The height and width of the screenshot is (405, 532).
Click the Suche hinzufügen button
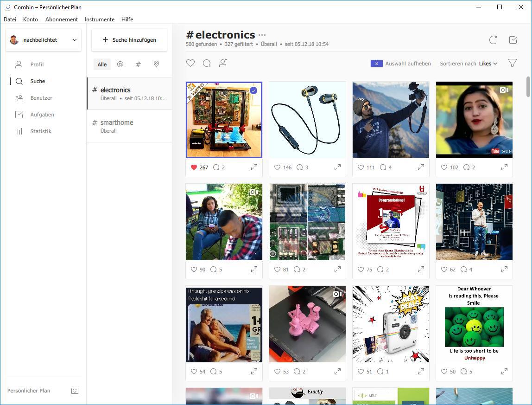point(129,40)
